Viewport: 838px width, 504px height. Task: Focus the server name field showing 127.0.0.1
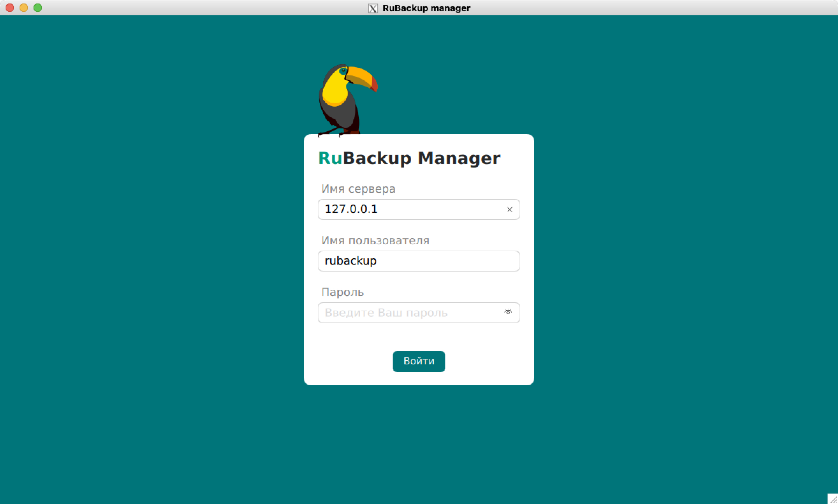pos(412,209)
